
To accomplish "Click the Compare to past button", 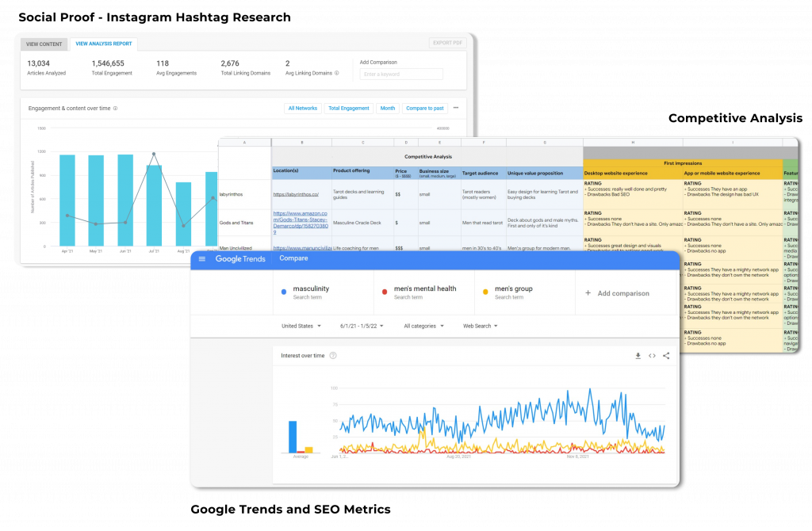I will [x=425, y=108].
